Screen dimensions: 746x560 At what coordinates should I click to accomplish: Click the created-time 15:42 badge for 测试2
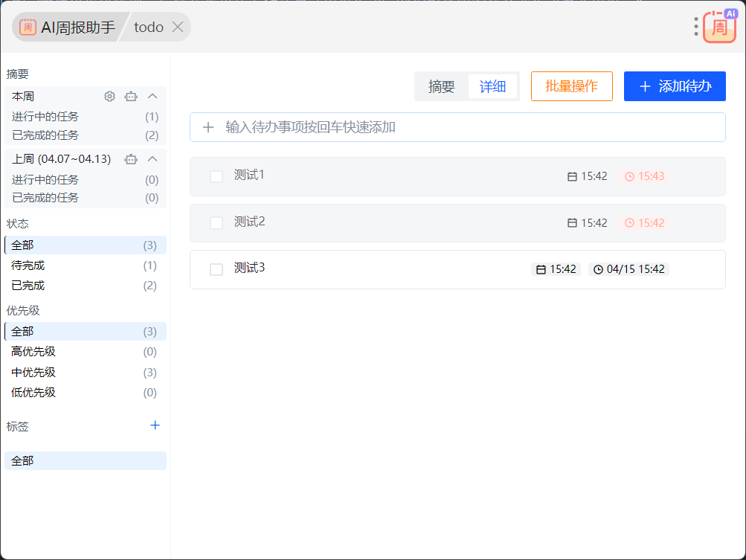pos(588,223)
